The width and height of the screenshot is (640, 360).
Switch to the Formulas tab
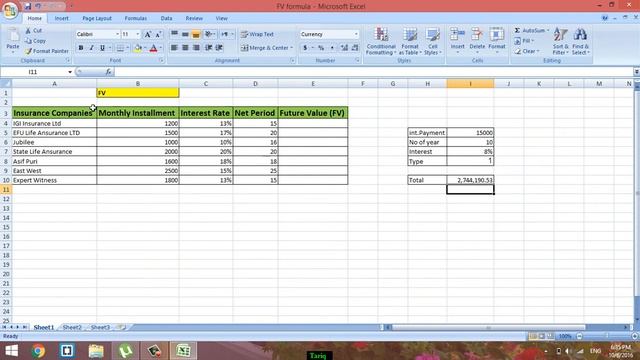pyautogui.click(x=136, y=18)
